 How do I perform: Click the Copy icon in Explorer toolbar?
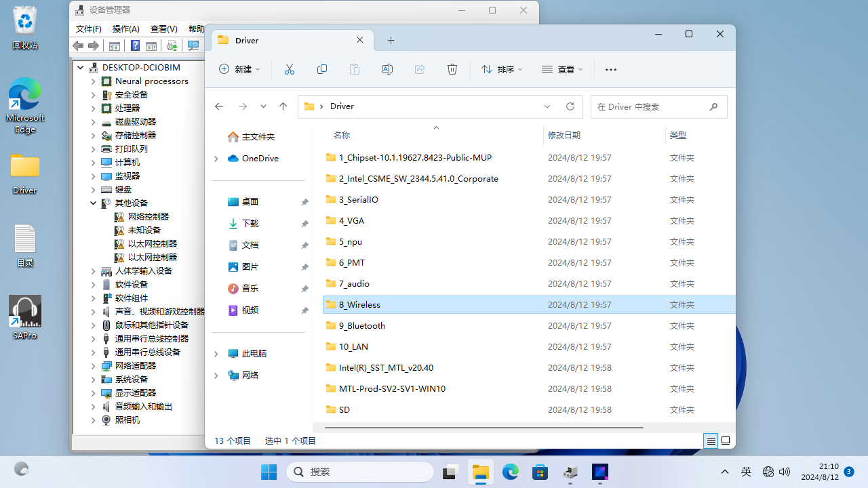(x=322, y=69)
